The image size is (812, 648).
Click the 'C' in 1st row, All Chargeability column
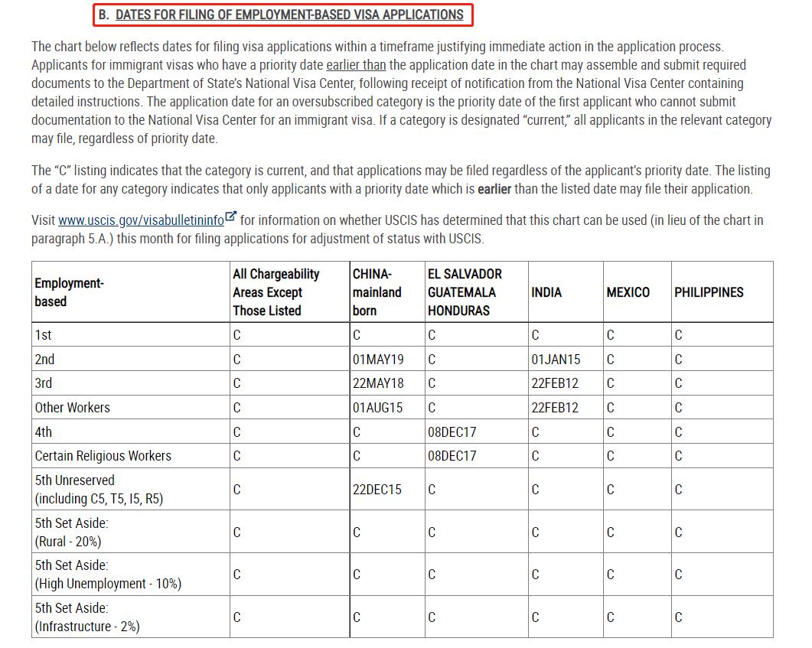tap(236, 335)
